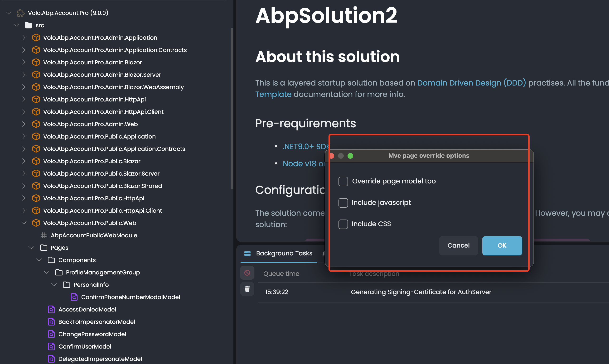Cancel the Mvc page override dialog
The height and width of the screenshot is (364, 609).
click(x=458, y=245)
